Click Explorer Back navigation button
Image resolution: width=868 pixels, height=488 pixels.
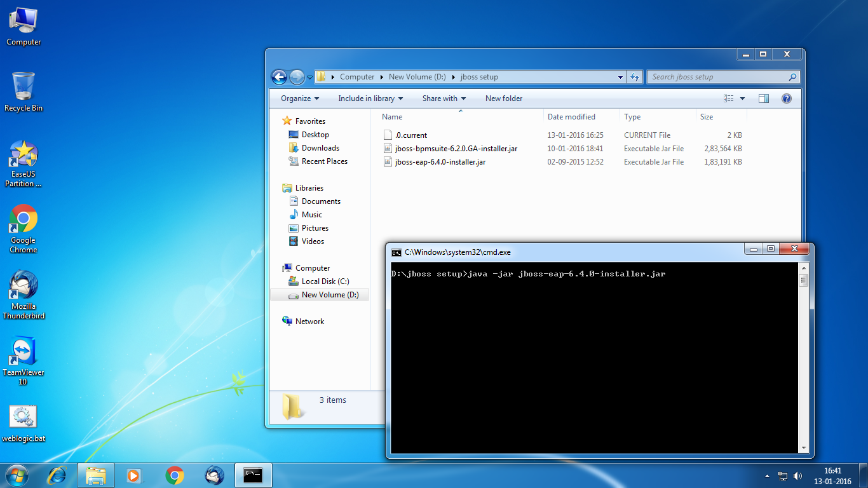[x=279, y=77]
